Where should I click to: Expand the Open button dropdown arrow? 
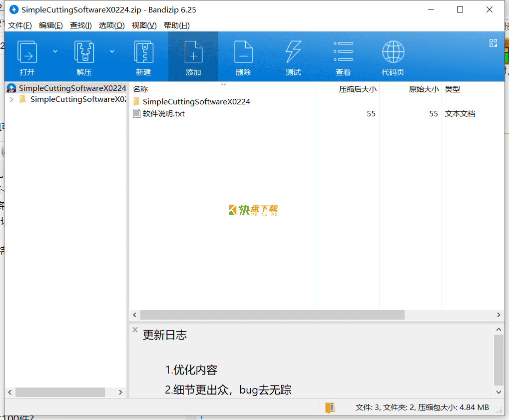point(55,51)
